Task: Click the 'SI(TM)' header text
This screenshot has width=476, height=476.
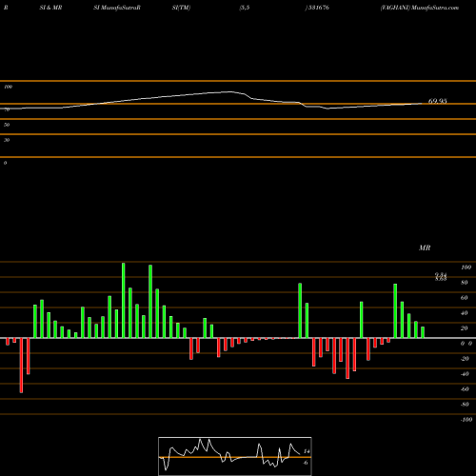Action: [181, 8]
